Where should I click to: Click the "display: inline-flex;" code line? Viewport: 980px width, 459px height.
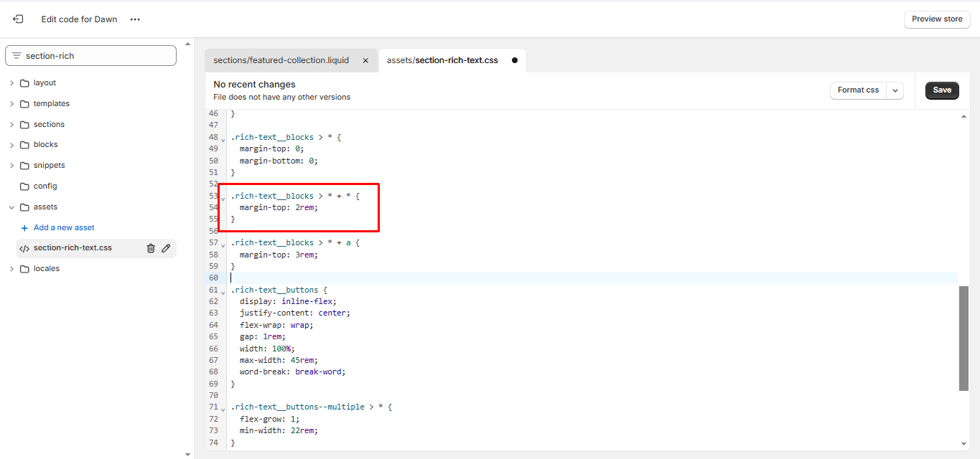[x=288, y=301]
